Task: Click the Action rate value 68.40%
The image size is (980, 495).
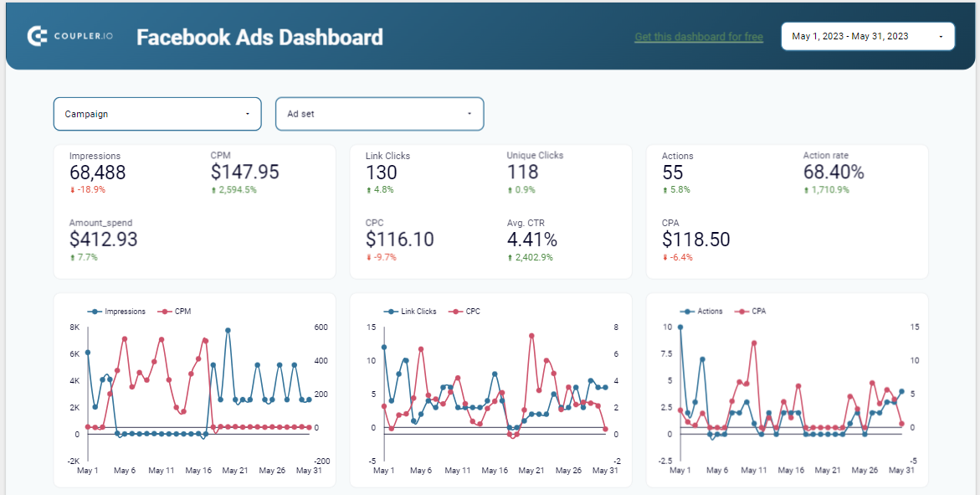Action: point(834,173)
